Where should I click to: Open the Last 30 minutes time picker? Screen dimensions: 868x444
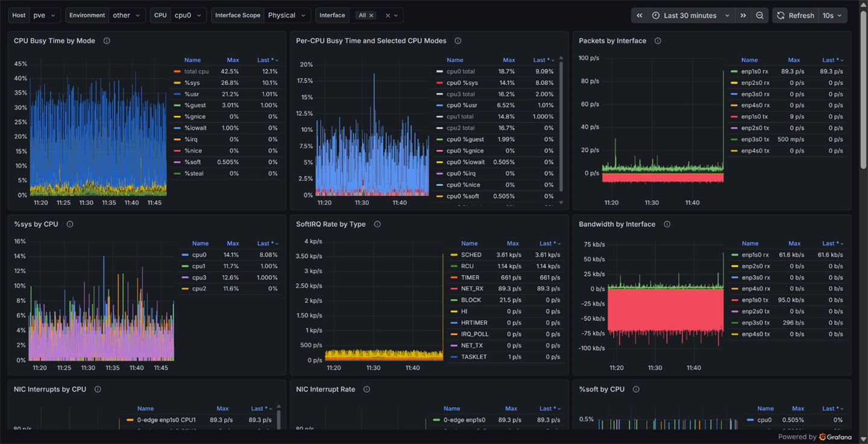tap(691, 16)
